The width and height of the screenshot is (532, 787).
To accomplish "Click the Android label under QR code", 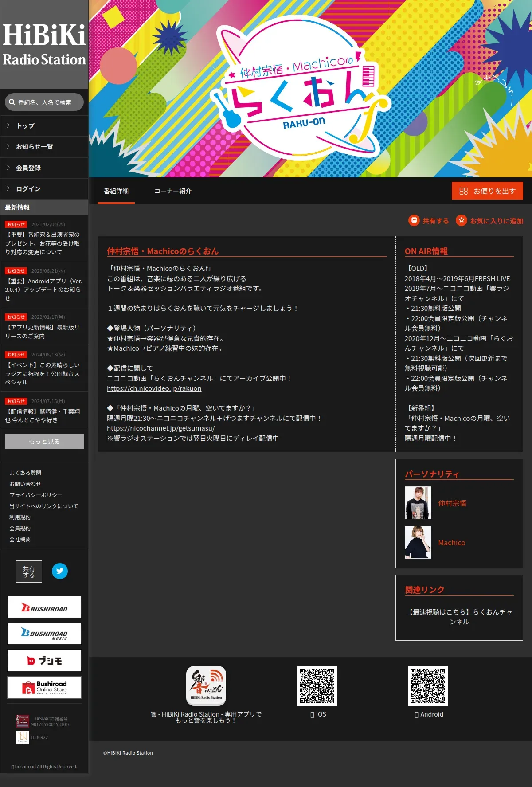I will [429, 714].
